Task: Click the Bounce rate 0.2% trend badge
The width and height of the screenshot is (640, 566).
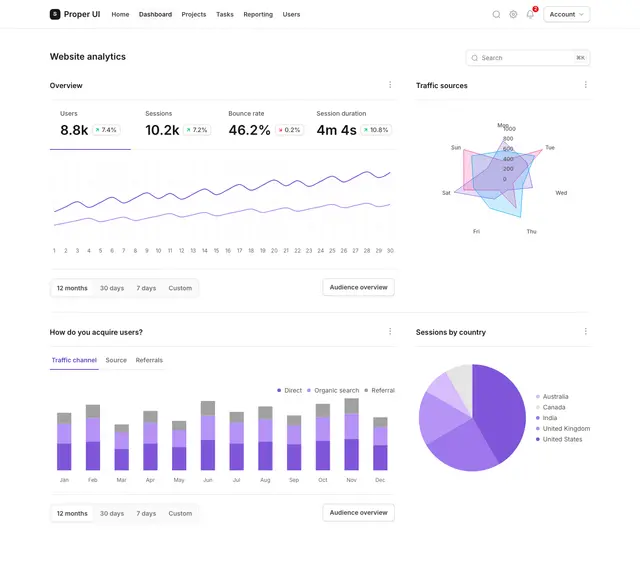Action: [289, 130]
